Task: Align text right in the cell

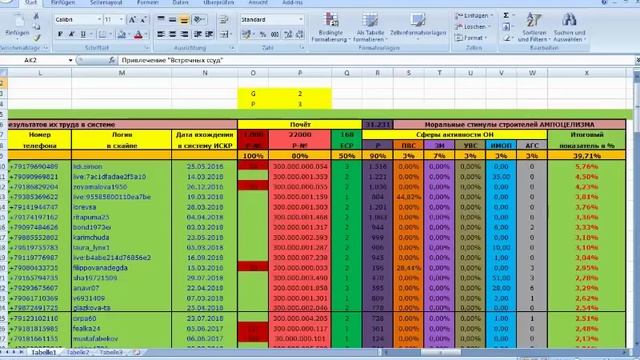Action: tap(184, 35)
